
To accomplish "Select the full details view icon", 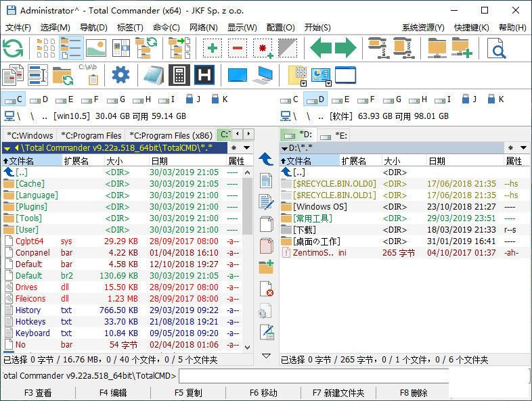I will 71,49.
